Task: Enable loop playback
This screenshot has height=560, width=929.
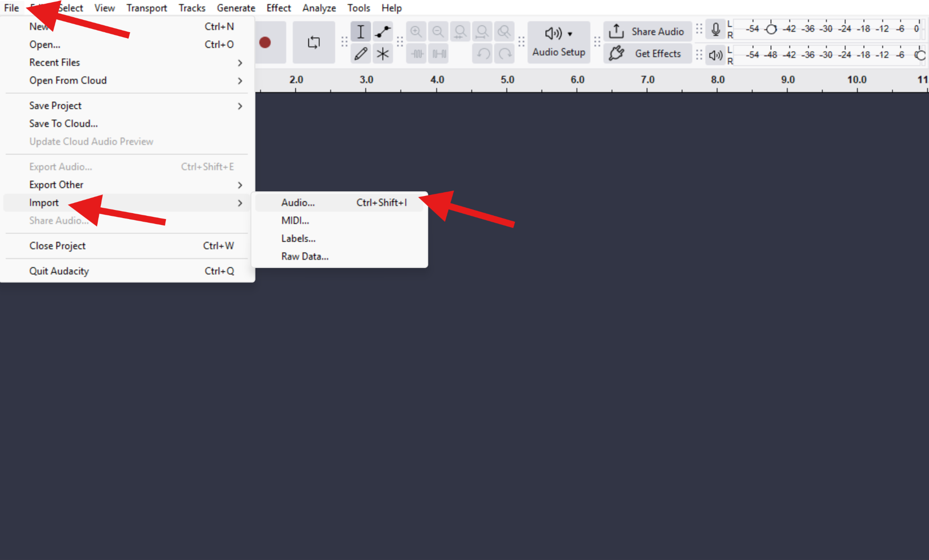Action: click(x=314, y=42)
